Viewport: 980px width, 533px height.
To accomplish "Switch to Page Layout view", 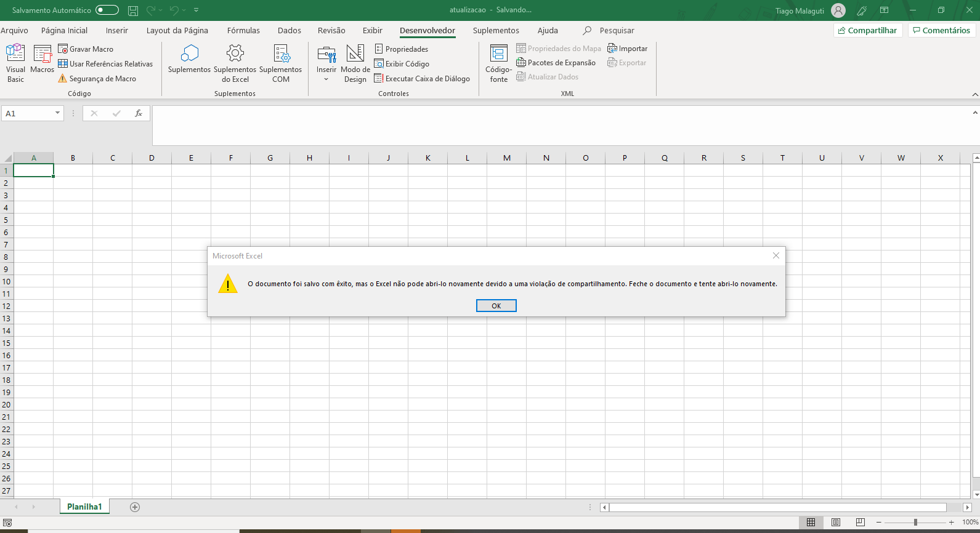I will (x=835, y=522).
